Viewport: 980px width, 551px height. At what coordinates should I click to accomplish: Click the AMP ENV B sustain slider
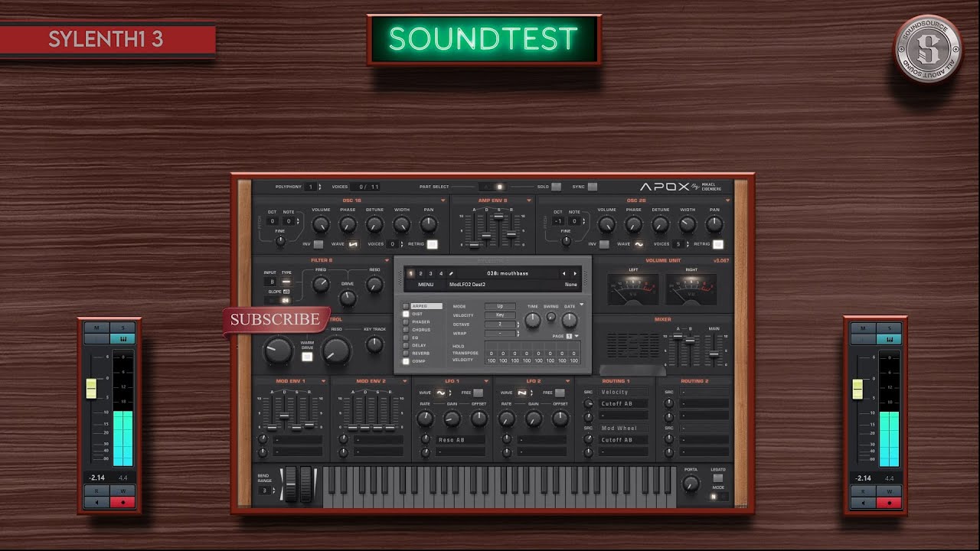point(498,217)
